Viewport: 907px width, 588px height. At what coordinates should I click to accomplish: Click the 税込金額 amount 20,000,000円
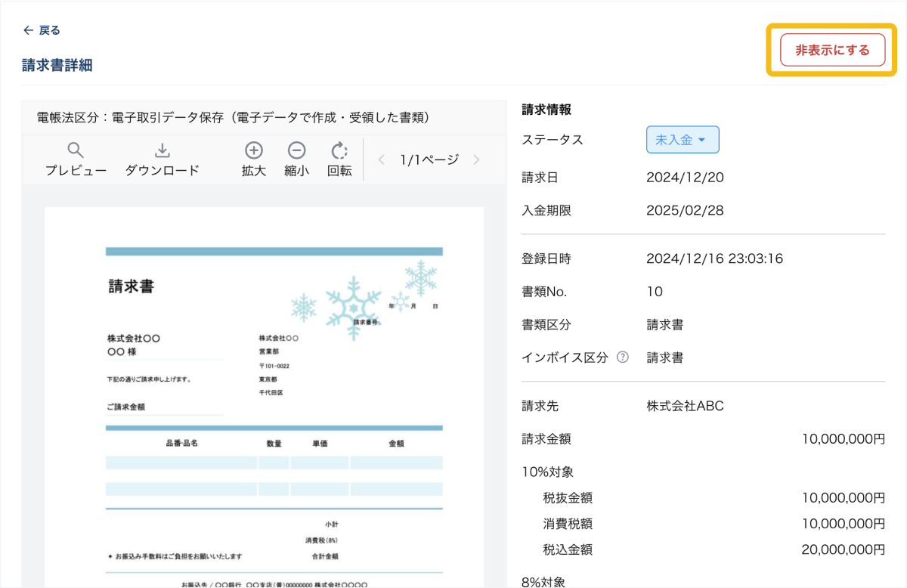coord(843,549)
